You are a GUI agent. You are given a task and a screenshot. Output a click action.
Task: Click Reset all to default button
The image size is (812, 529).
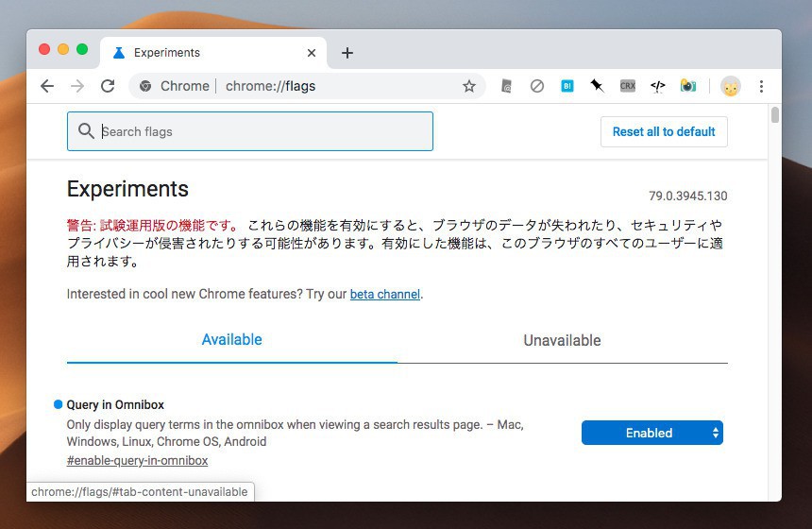click(x=664, y=131)
